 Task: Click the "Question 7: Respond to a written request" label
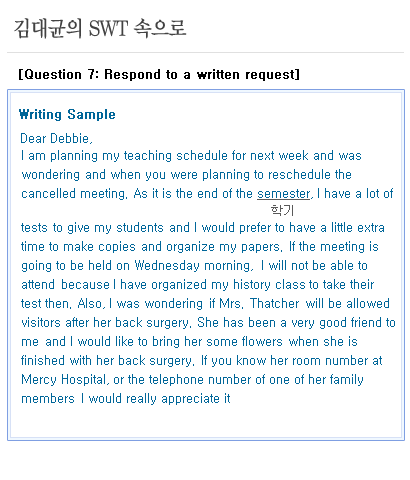point(159,74)
